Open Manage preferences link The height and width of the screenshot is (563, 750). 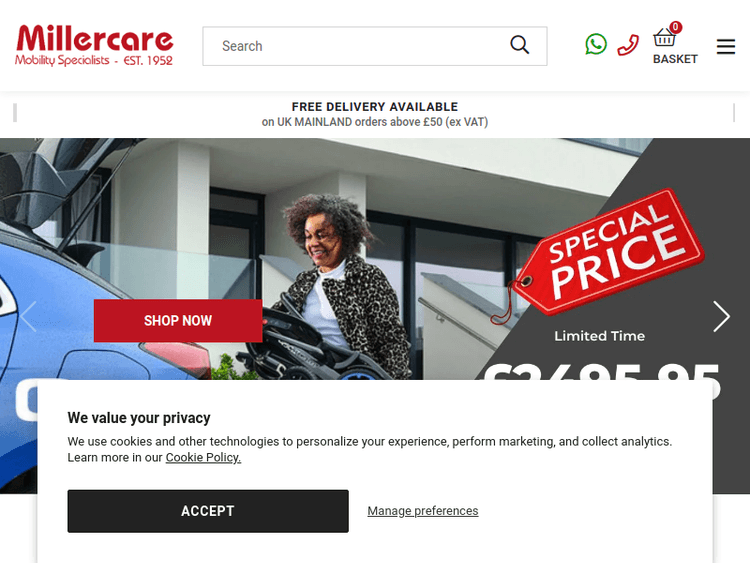tap(423, 511)
